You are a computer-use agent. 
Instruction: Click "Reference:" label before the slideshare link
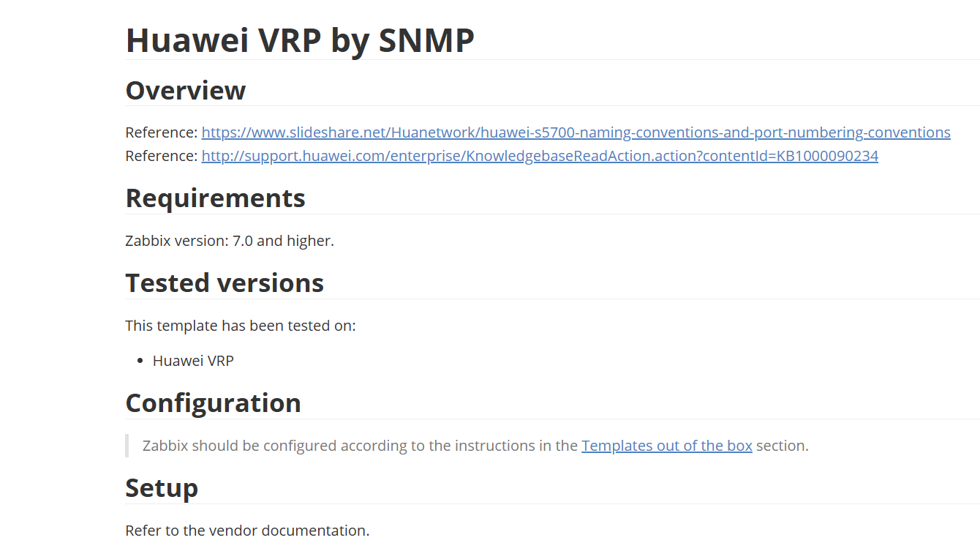point(161,132)
